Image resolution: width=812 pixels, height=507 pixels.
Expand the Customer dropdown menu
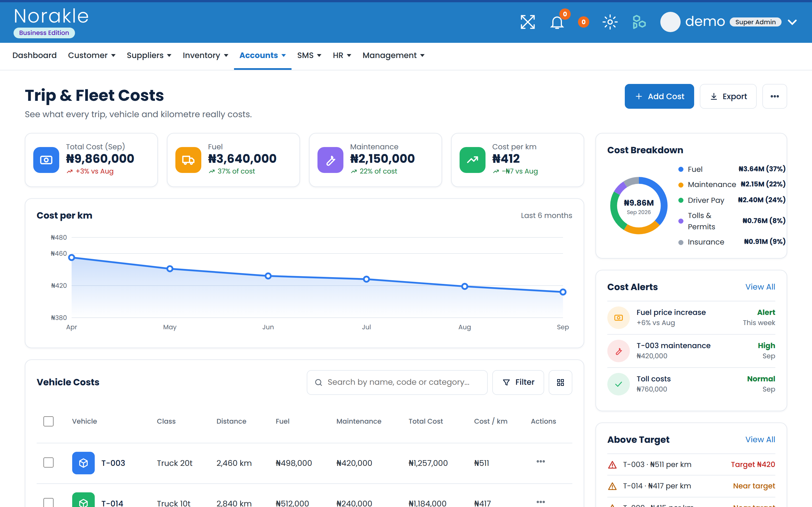(x=92, y=55)
